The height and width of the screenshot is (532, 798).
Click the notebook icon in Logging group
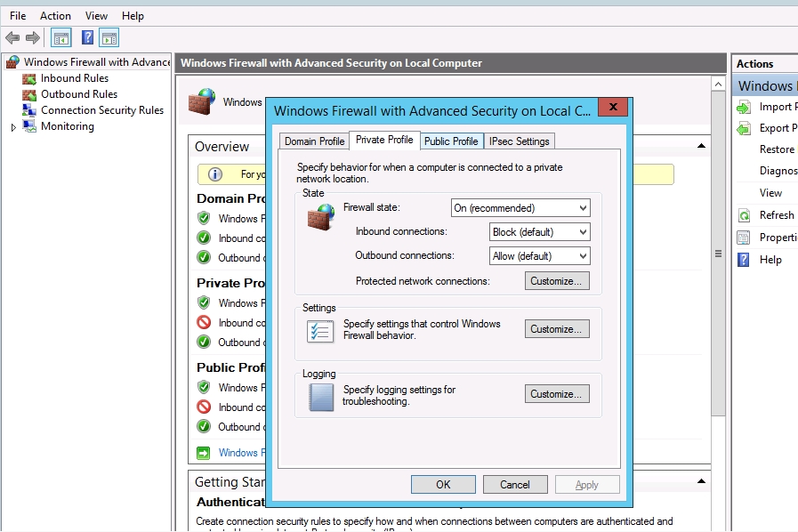(x=321, y=397)
